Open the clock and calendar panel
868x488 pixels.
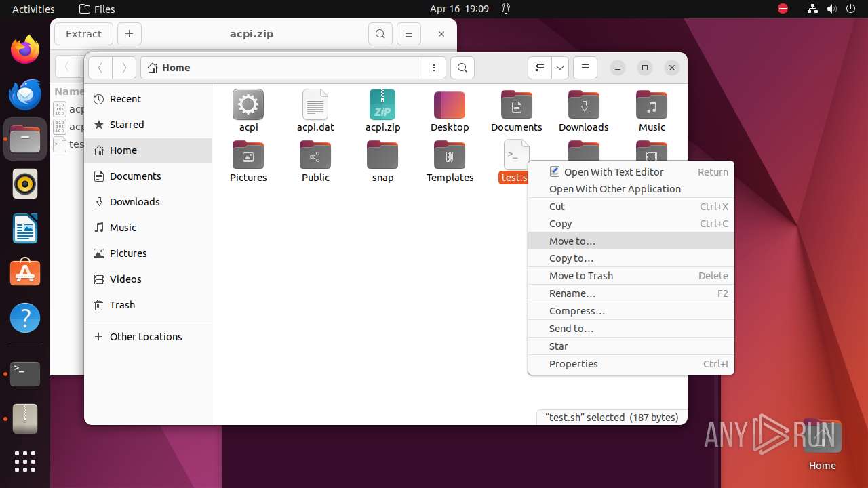coord(459,9)
